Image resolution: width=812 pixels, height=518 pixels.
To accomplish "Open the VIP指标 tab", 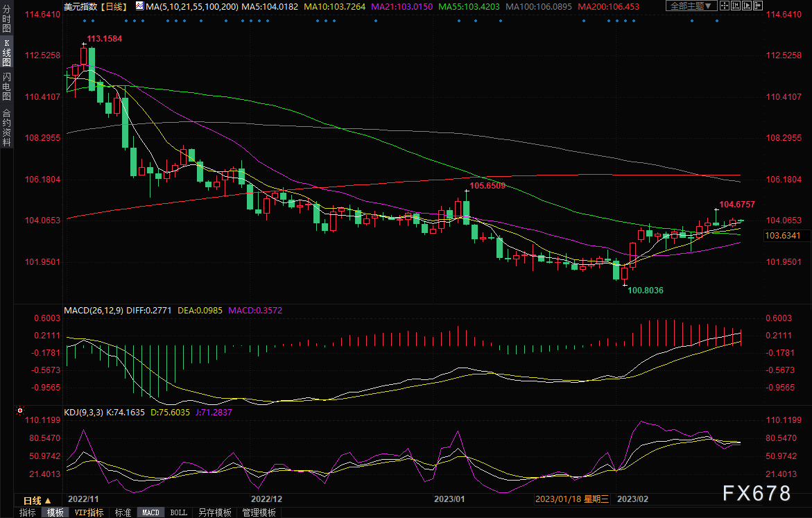I will [89, 512].
